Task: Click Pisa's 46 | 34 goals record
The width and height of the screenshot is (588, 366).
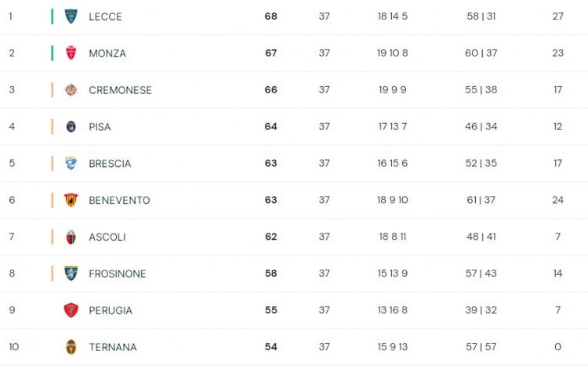Action: click(481, 126)
